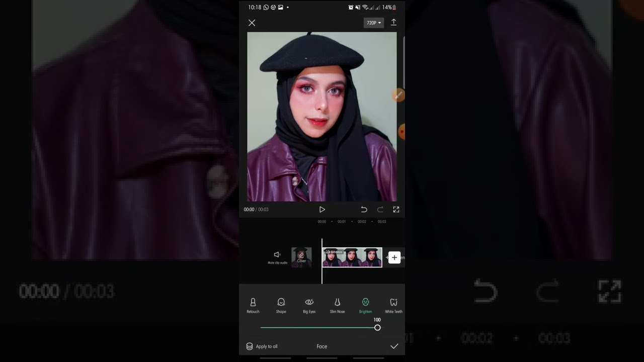Click the 00:02 timeline ruler mark
Viewport: 644px width, 362px height.
362,222
